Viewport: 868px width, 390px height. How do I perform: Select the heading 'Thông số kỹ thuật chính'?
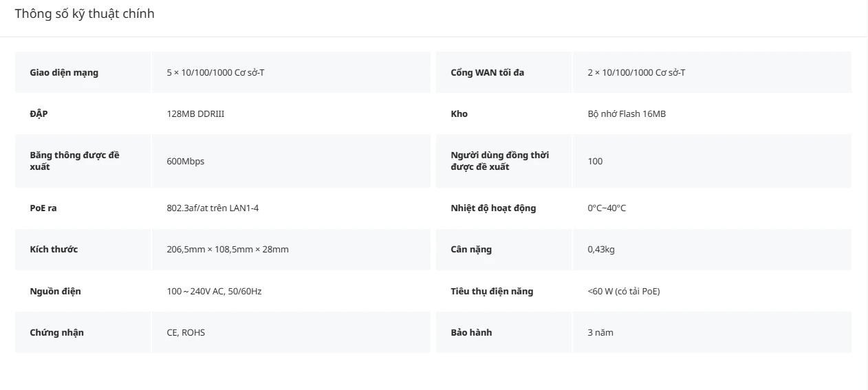tap(85, 14)
